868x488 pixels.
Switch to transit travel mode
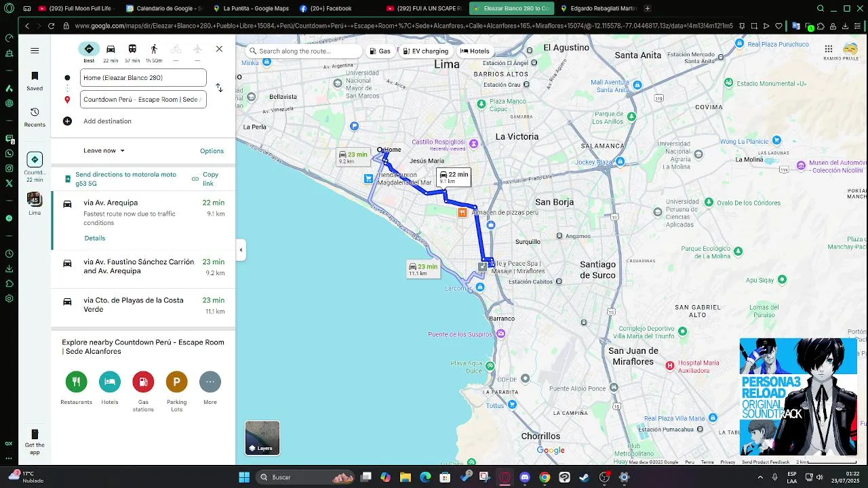pyautogui.click(x=132, y=49)
